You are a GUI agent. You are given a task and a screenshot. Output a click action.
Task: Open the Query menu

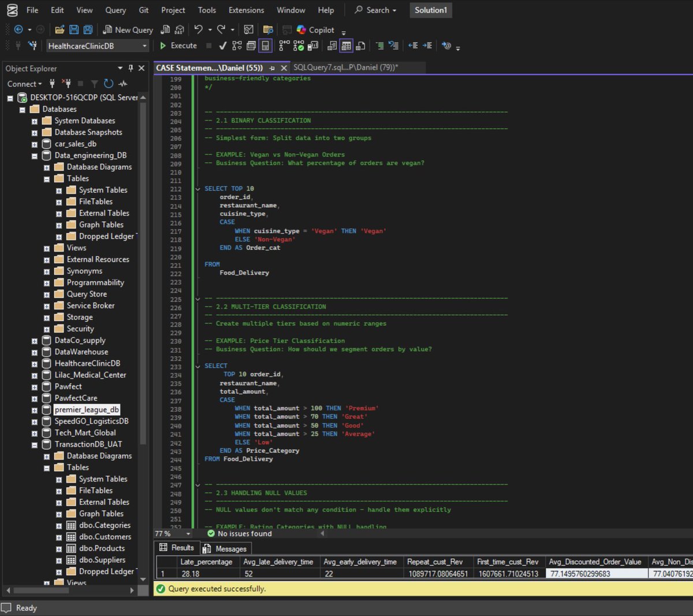pos(115,10)
